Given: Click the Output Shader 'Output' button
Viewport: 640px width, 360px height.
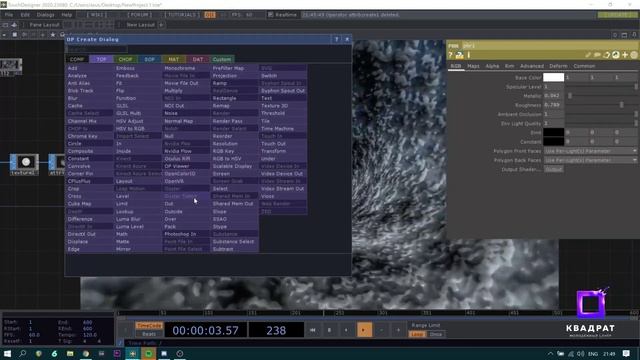Looking at the screenshot, I should (554, 169).
